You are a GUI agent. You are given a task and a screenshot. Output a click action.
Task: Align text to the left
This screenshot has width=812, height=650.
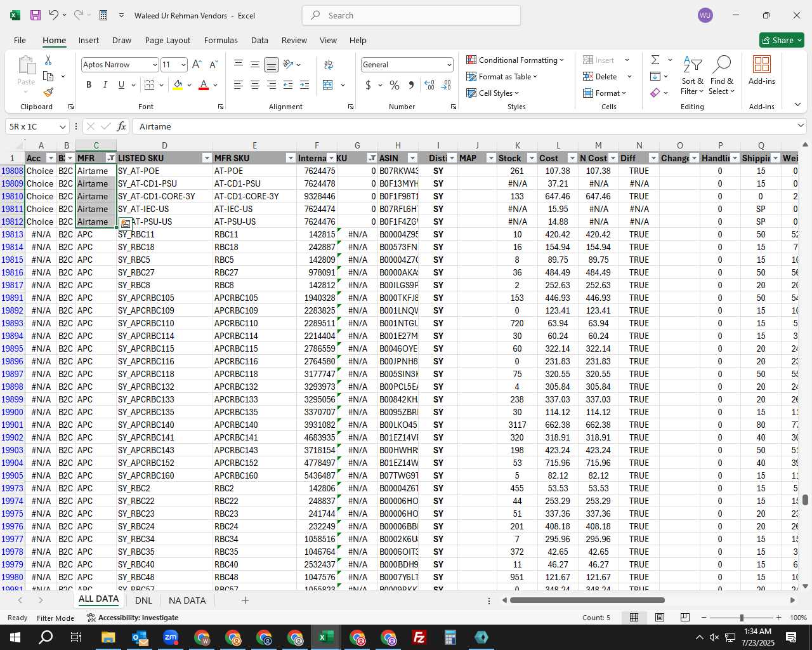[239, 84]
